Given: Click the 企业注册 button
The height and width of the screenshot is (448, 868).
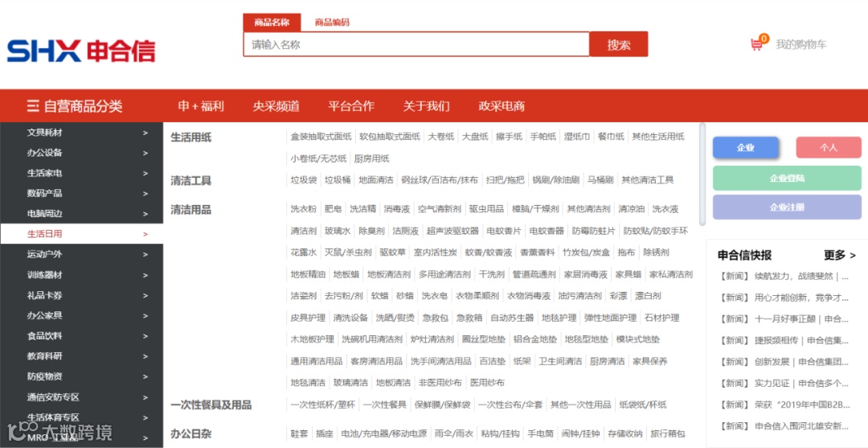Looking at the screenshot, I should (787, 208).
